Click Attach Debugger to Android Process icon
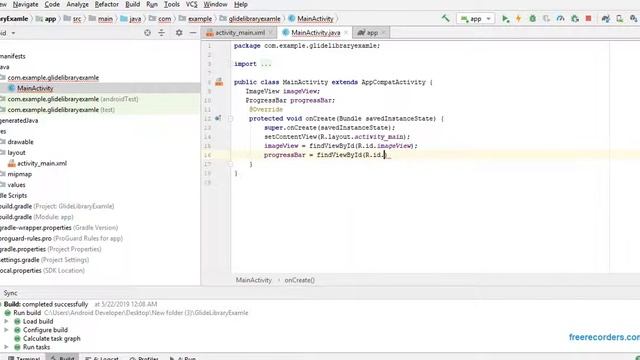Image resolution: width=640 pixels, height=360 pixels. coord(575,19)
